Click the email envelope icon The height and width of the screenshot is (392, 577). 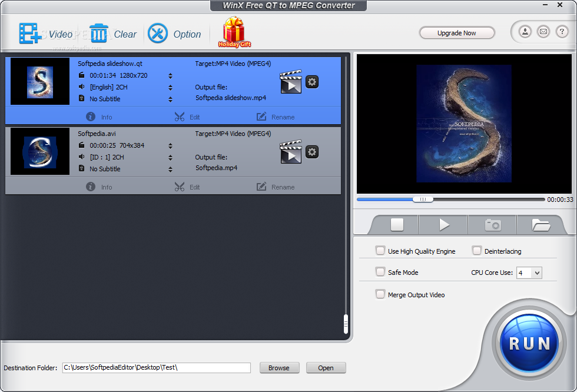(x=543, y=32)
